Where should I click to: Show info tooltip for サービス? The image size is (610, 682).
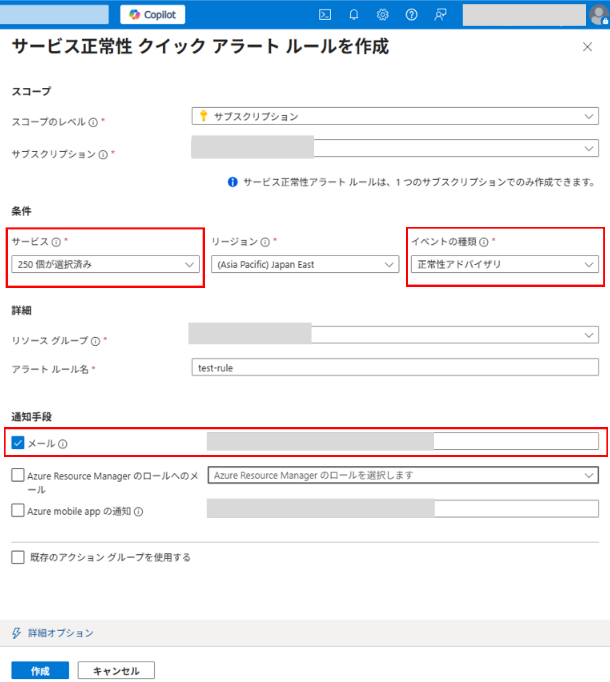[56, 242]
